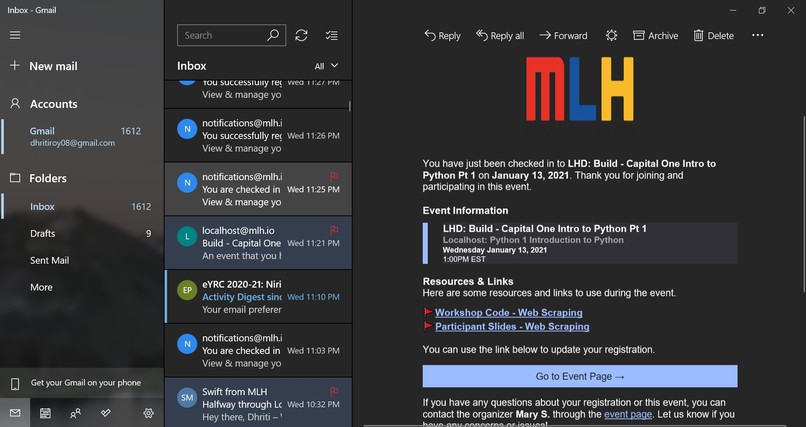
Task: Switch to Calendar app icon
Action: pos(45,413)
